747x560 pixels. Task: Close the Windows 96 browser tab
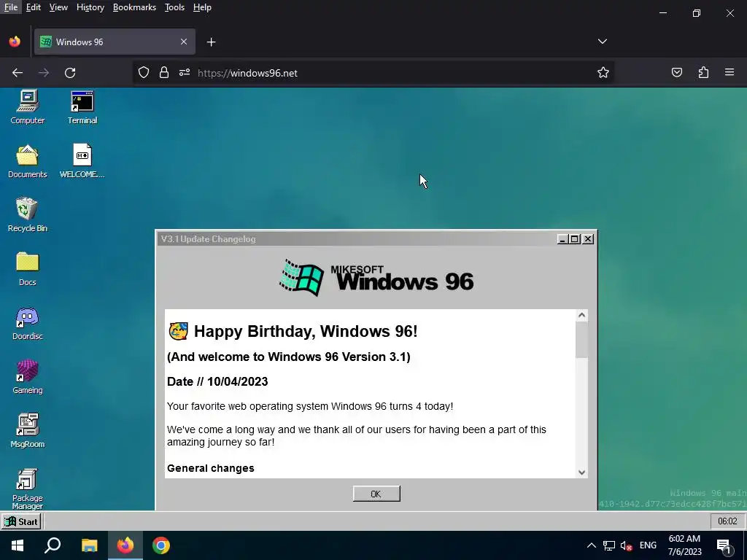click(184, 42)
